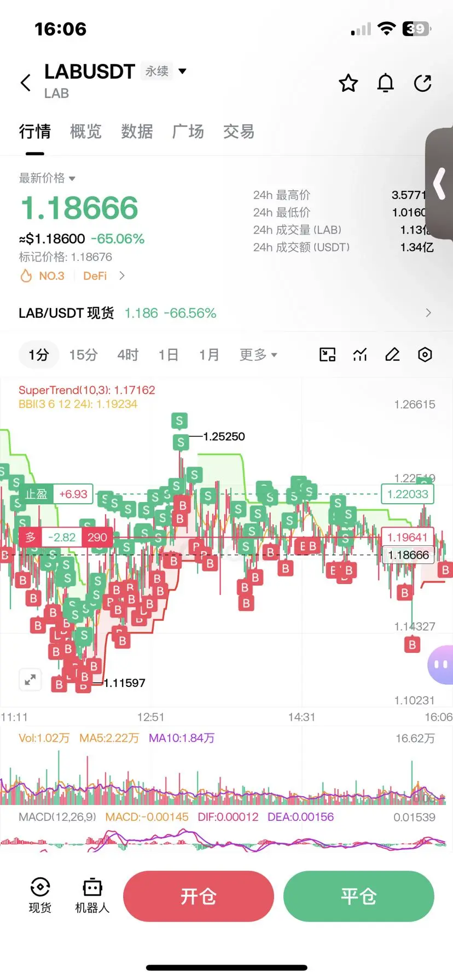This screenshot has width=453, height=980.
Task: Open the purple floating assistant bubble
Action: coord(440,664)
